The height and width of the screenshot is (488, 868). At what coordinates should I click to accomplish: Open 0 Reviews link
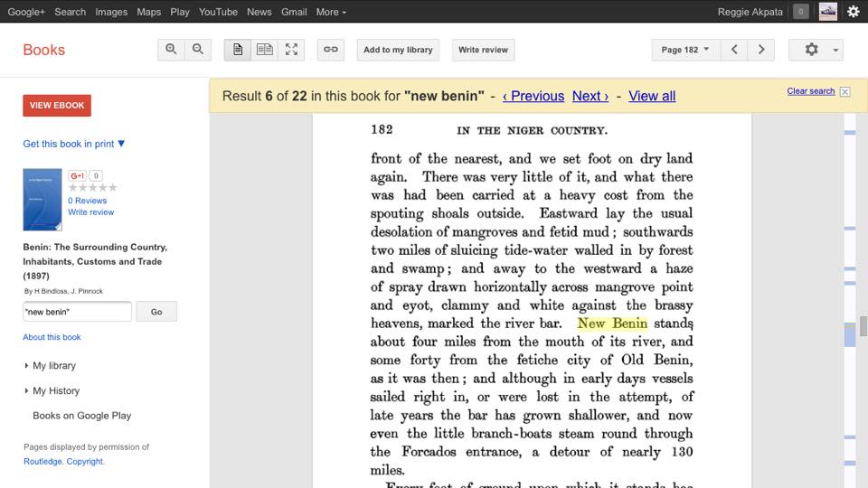pos(88,201)
